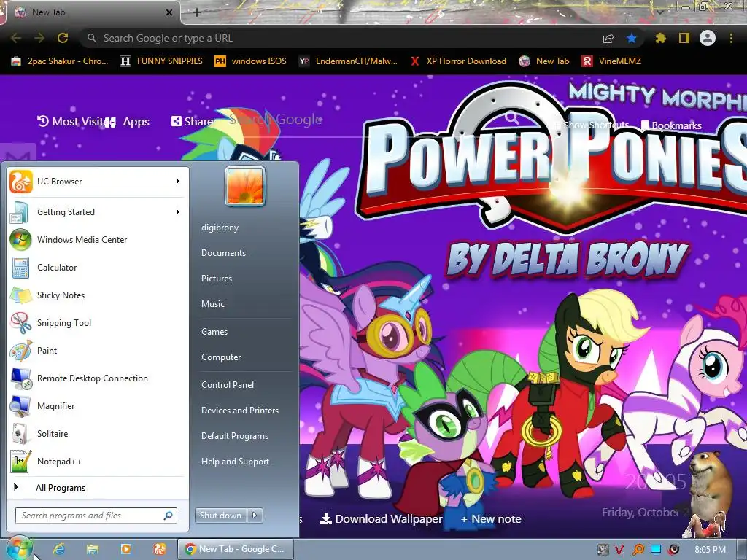The width and height of the screenshot is (747, 560).
Task: Click the Shut down button
Action: click(221, 516)
